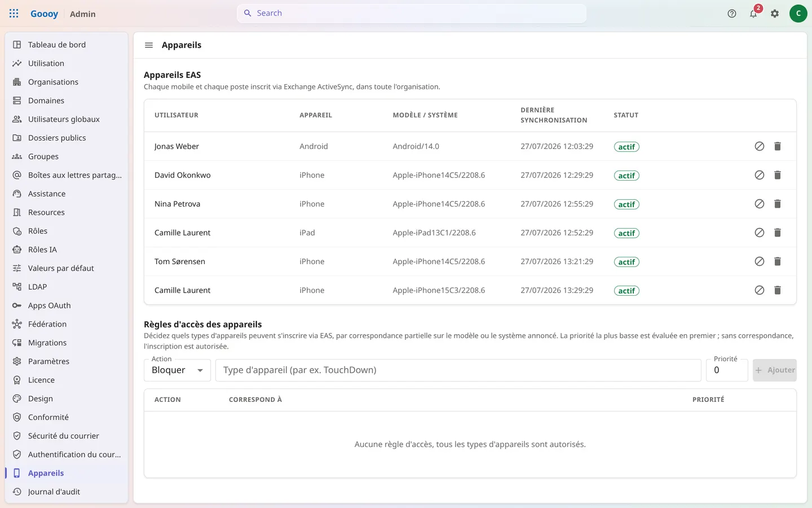Focus the top Search field
This screenshot has width=812, height=508.
412,13
